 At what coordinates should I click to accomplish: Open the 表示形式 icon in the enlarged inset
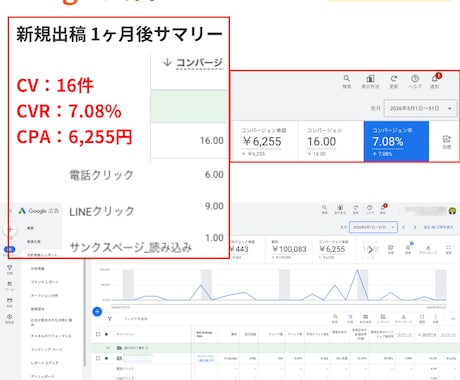pyautogui.click(x=370, y=79)
